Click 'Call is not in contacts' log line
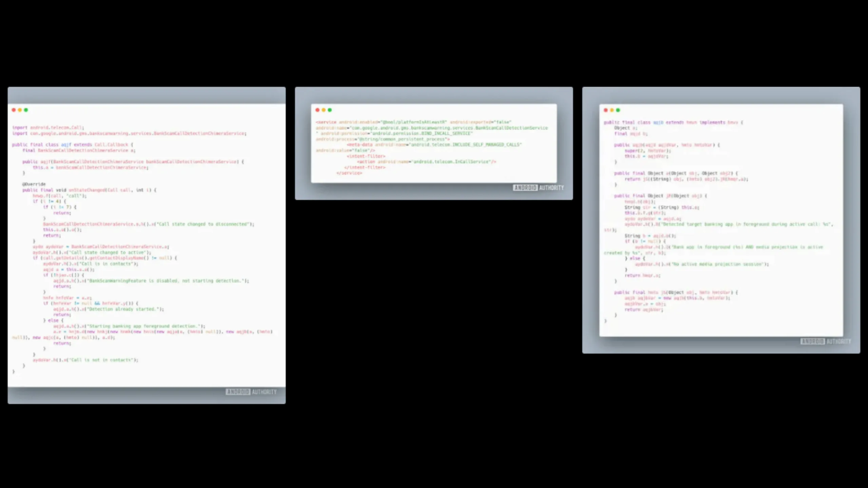This screenshot has height=488, width=868. click(x=85, y=360)
